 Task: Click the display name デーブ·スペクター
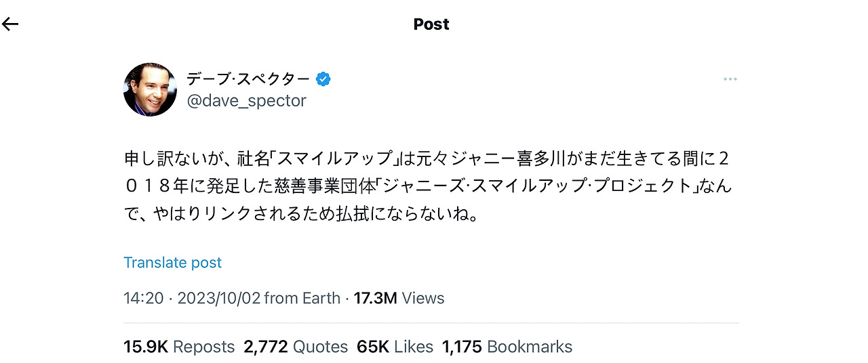[x=248, y=79]
